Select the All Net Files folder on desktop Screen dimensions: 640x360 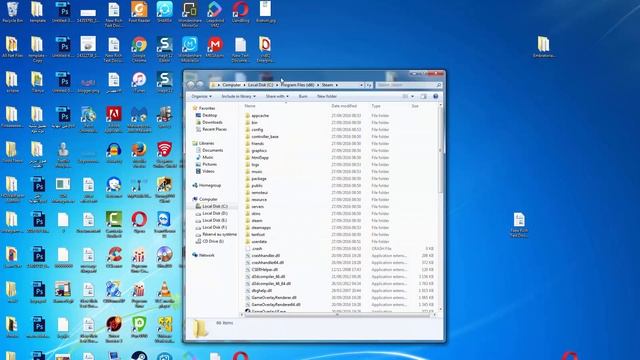click(x=12, y=47)
